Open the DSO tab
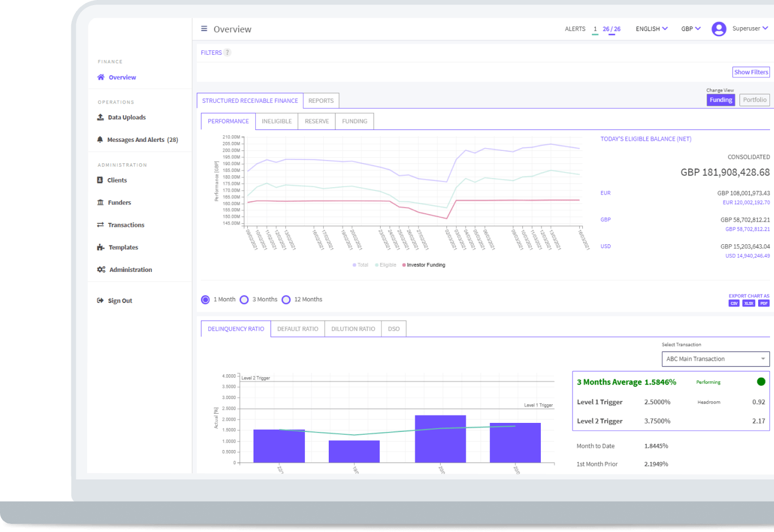The height and width of the screenshot is (532, 774). [394, 329]
